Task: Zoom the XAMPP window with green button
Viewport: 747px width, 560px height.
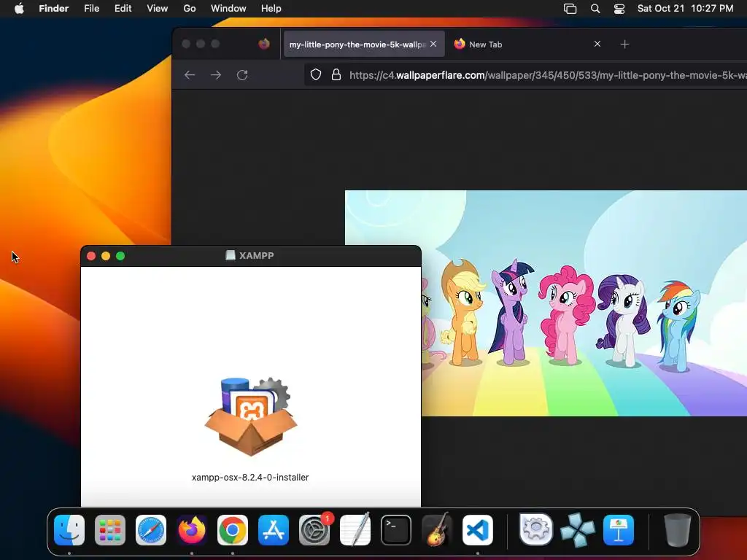Action: (120, 256)
